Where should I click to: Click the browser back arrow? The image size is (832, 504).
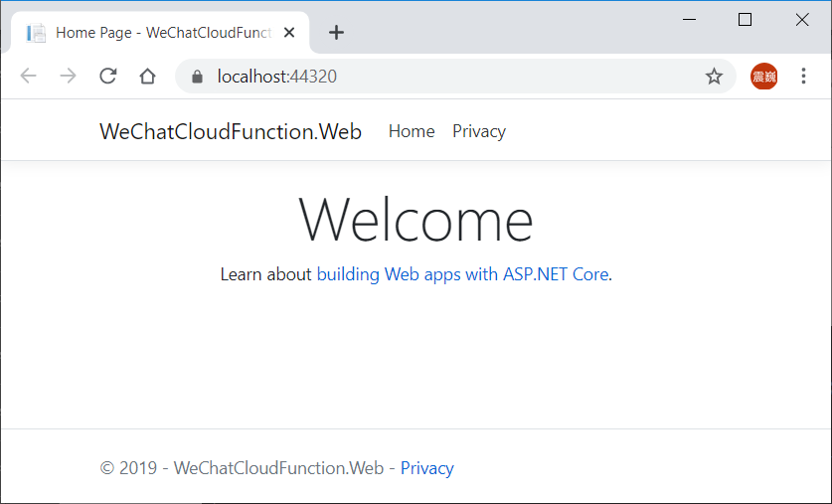[28, 76]
